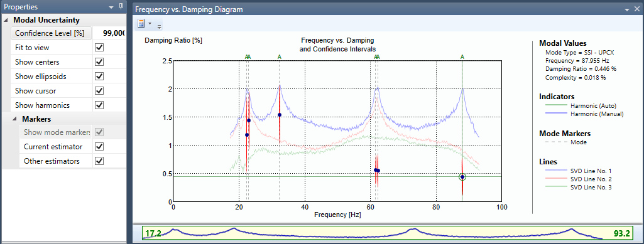Click the Other estimators property label
Image resolution: width=644 pixels, height=244 pixels.
[x=52, y=161]
